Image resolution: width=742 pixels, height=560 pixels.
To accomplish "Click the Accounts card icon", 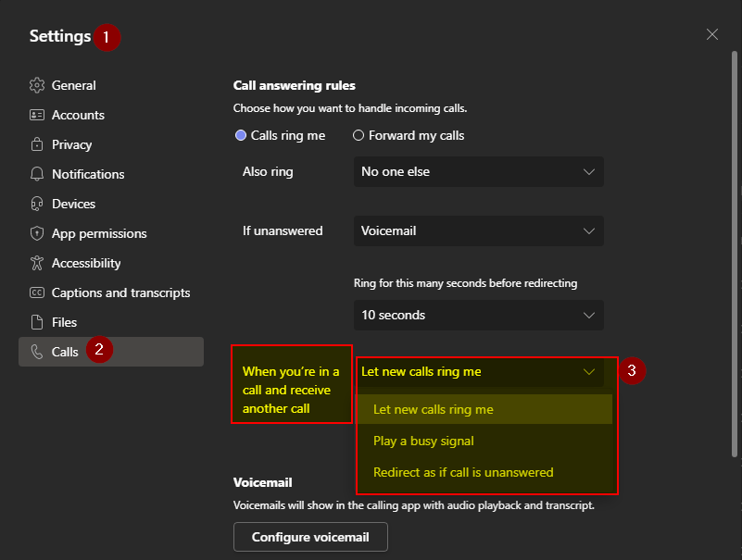I will click(x=37, y=115).
